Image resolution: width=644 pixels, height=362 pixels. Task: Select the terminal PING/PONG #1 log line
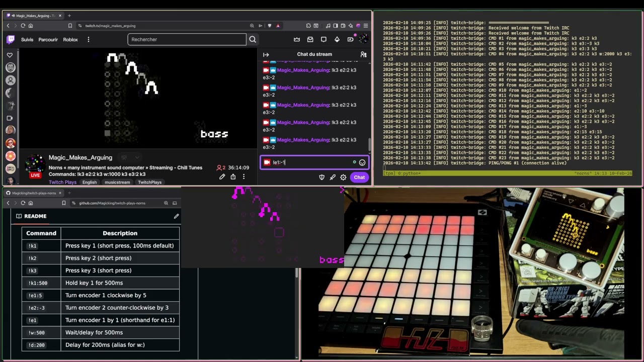[474, 163]
